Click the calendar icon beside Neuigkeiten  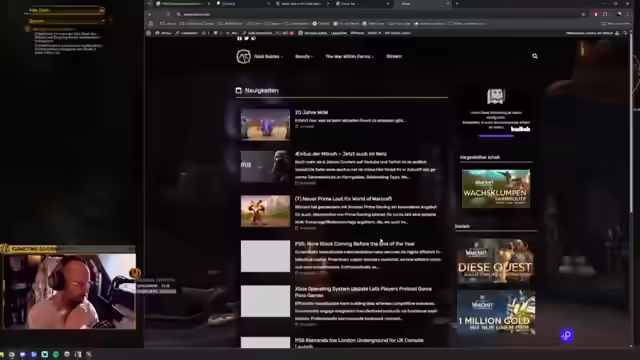coord(239,90)
